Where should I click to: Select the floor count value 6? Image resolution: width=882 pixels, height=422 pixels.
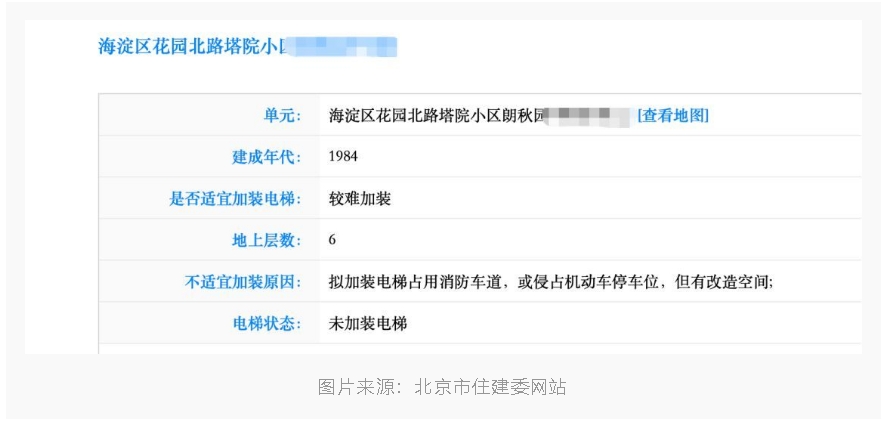pos(332,240)
